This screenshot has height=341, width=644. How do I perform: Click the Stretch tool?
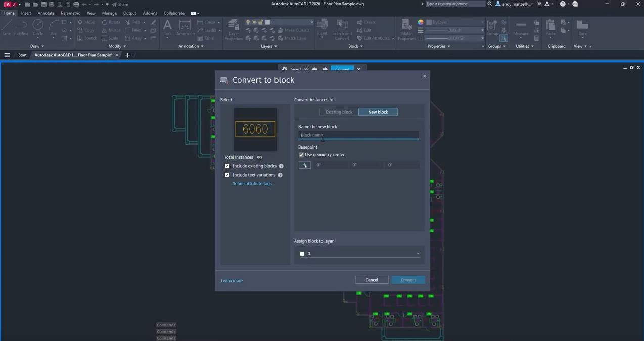(x=87, y=38)
